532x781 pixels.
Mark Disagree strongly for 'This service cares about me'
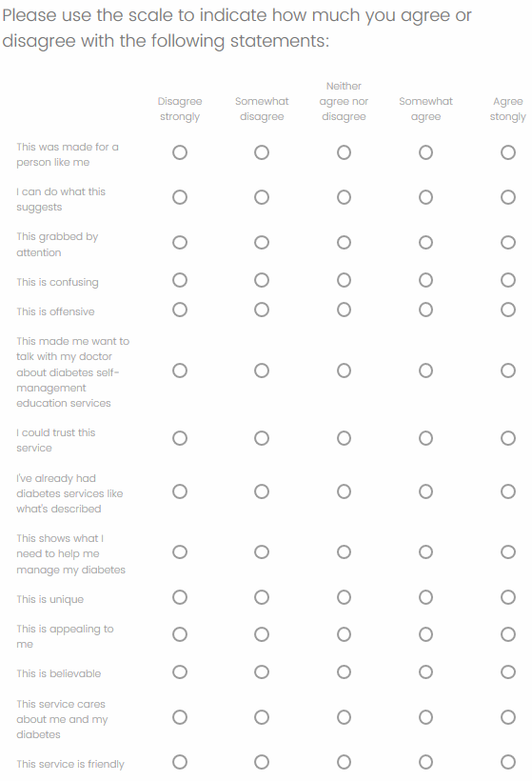(180, 717)
